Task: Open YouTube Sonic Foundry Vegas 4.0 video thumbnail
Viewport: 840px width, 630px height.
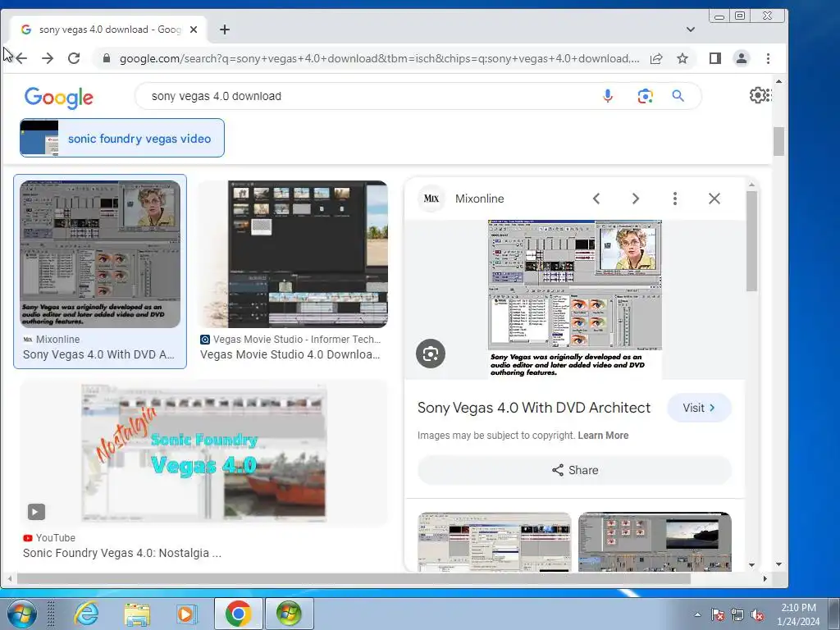Action: [x=203, y=453]
